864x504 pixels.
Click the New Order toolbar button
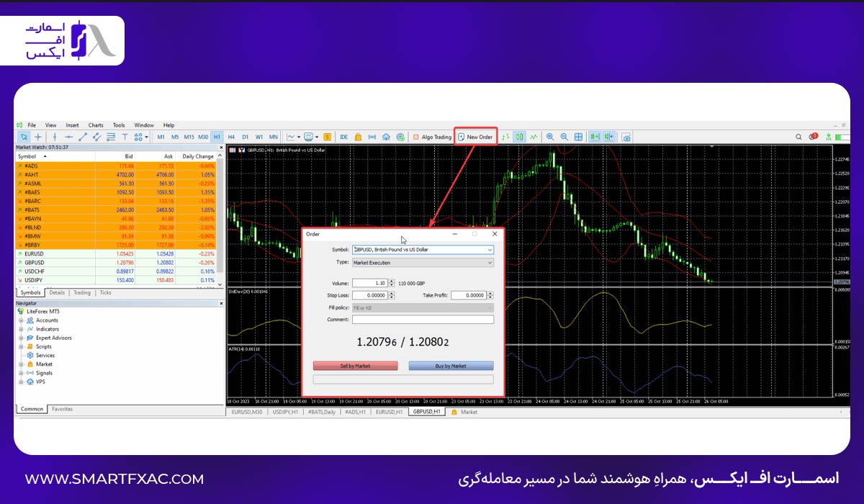(x=475, y=137)
